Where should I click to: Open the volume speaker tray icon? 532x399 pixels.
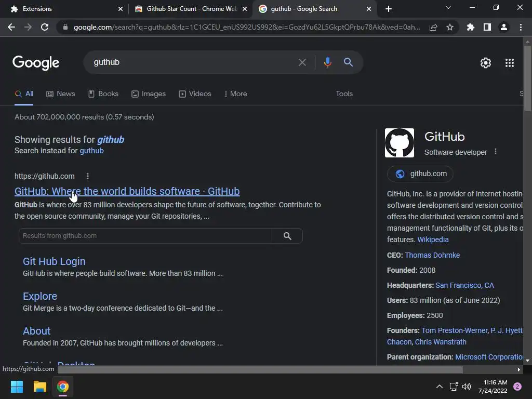coord(467,387)
